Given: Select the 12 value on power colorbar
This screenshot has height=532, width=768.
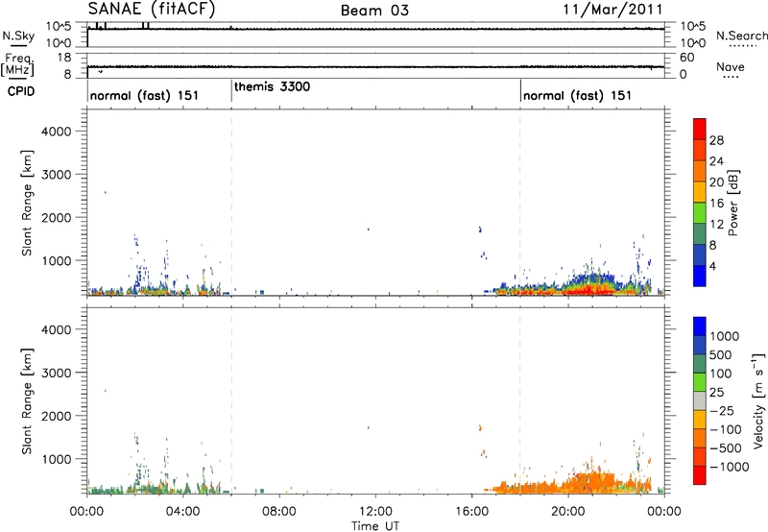Looking at the screenshot, I should point(716,225).
